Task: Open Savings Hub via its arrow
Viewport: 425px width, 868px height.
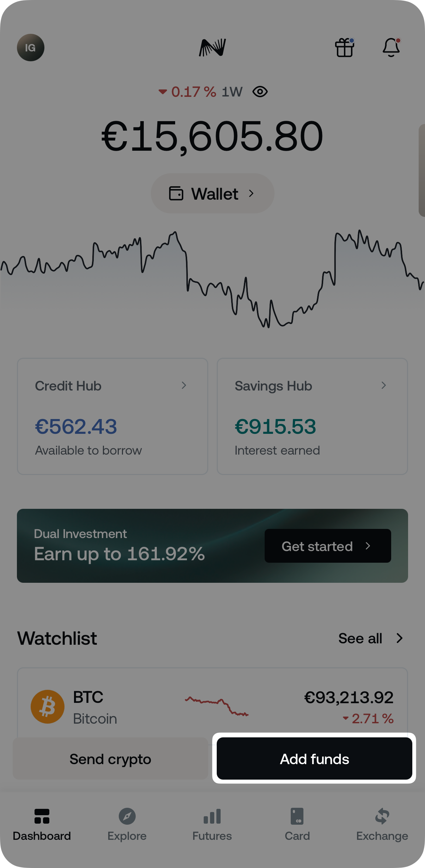Action: pyautogui.click(x=384, y=386)
